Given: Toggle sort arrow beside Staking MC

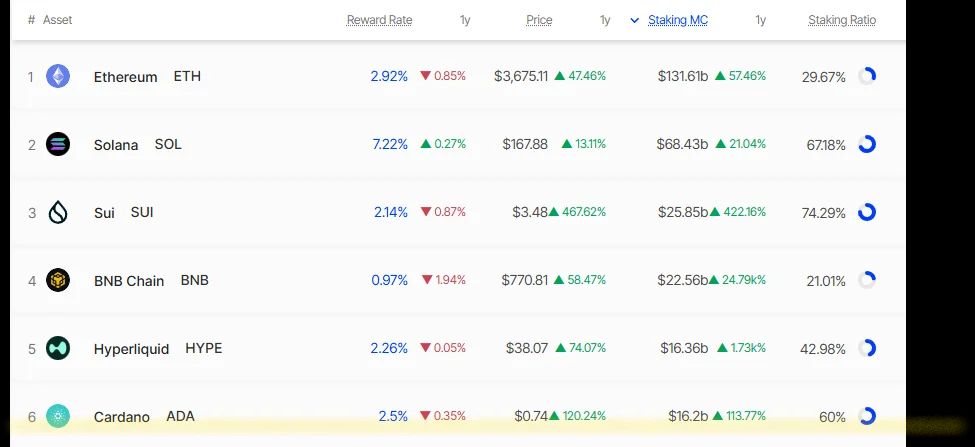Looking at the screenshot, I should [x=634, y=21].
